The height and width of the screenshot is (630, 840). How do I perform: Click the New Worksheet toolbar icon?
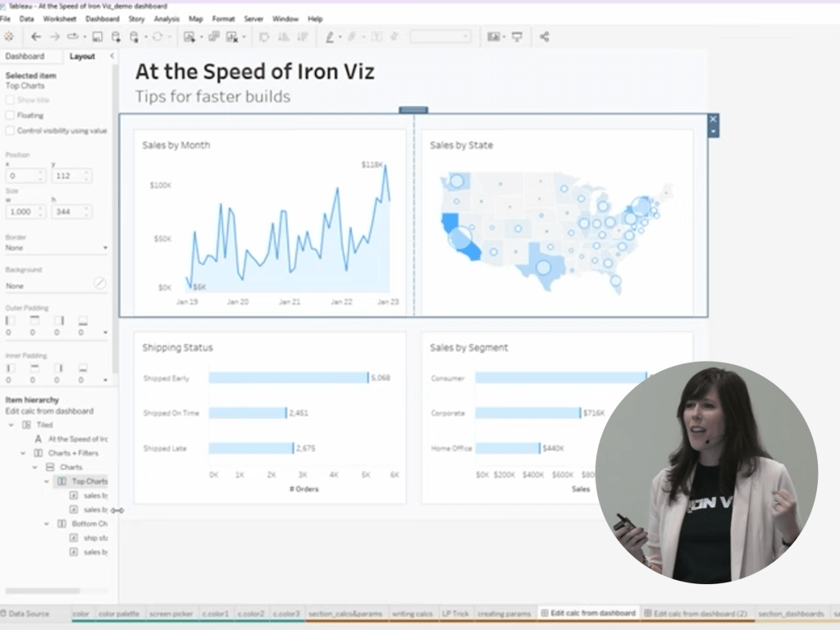coord(189,37)
